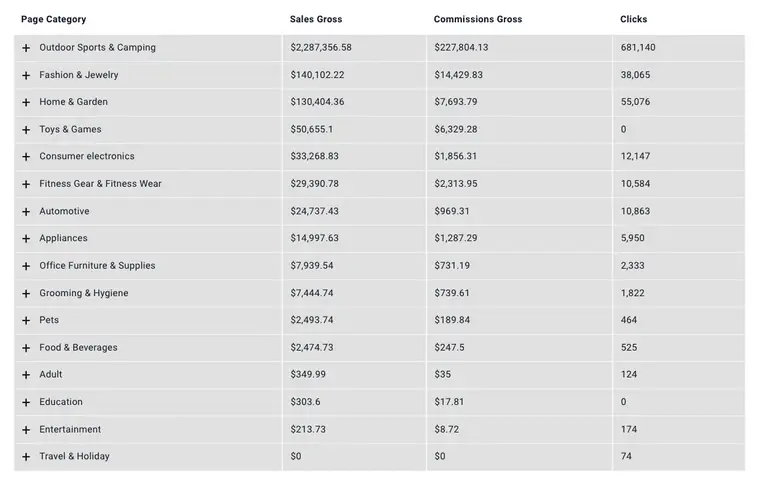Screen dimensions: 760x483
Task: Click the Commissions Gross column header
Action: [x=478, y=20]
